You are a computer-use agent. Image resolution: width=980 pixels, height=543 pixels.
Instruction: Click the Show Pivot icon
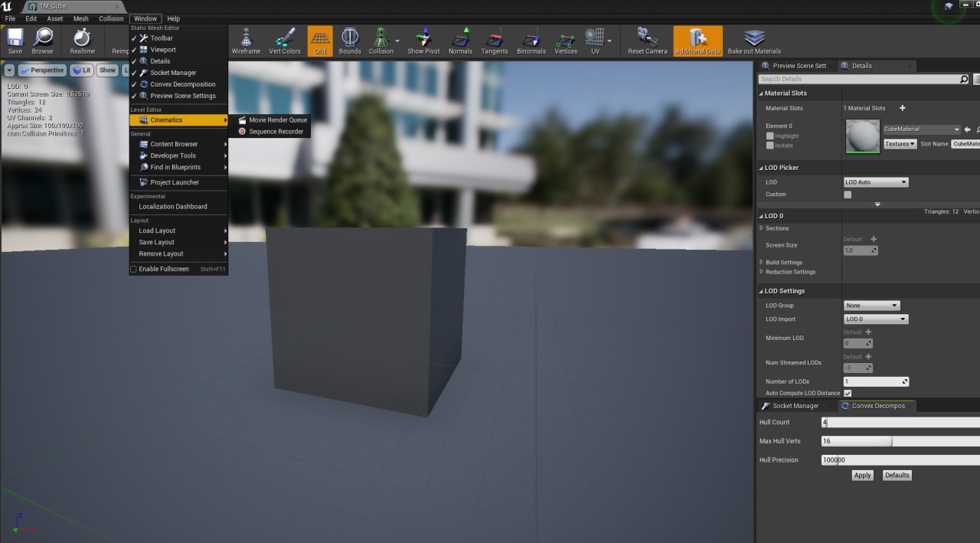(423, 37)
